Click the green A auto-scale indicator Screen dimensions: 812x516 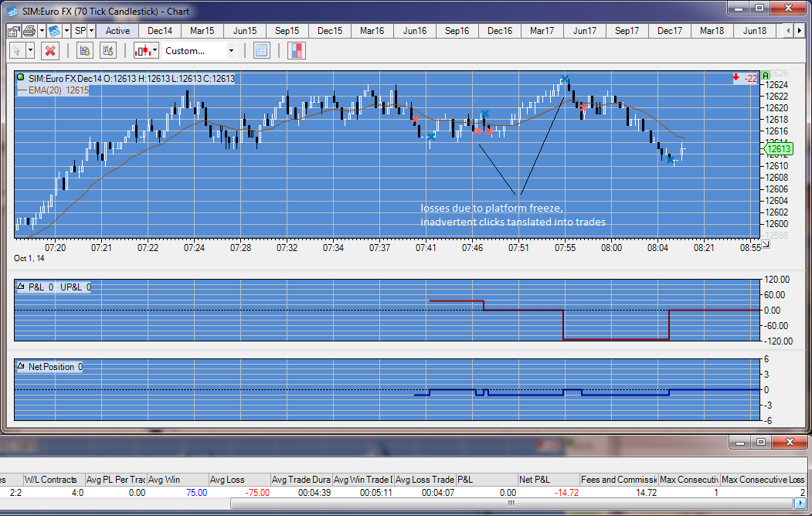(x=766, y=76)
